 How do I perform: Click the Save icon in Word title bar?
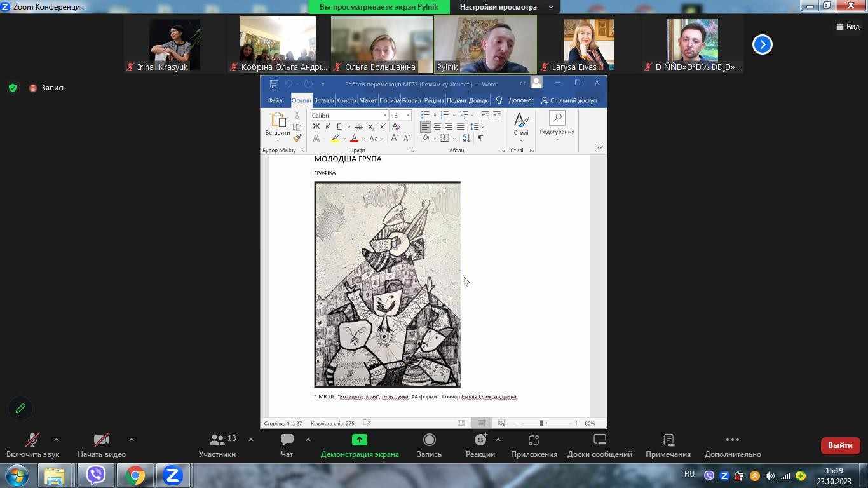pos(274,84)
